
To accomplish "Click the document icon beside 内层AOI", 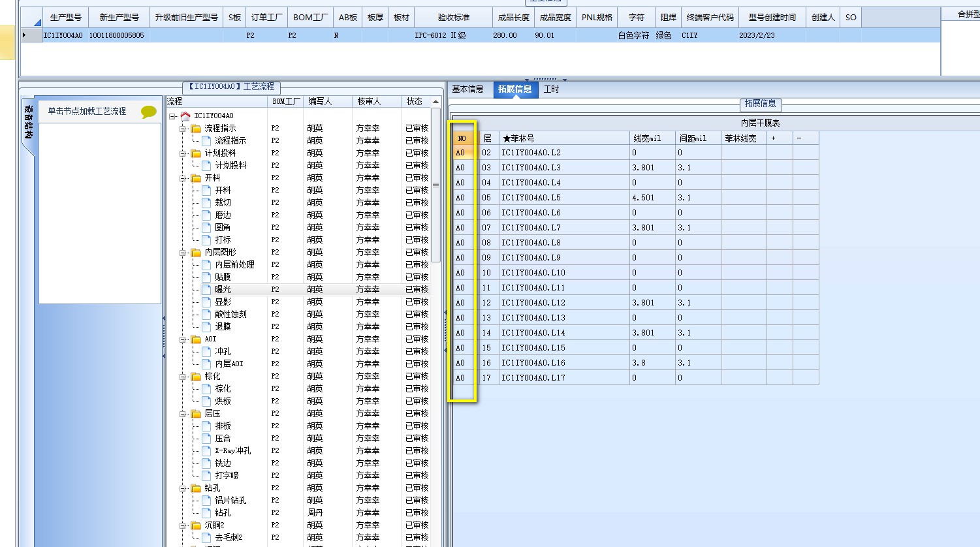I will 206,364.
